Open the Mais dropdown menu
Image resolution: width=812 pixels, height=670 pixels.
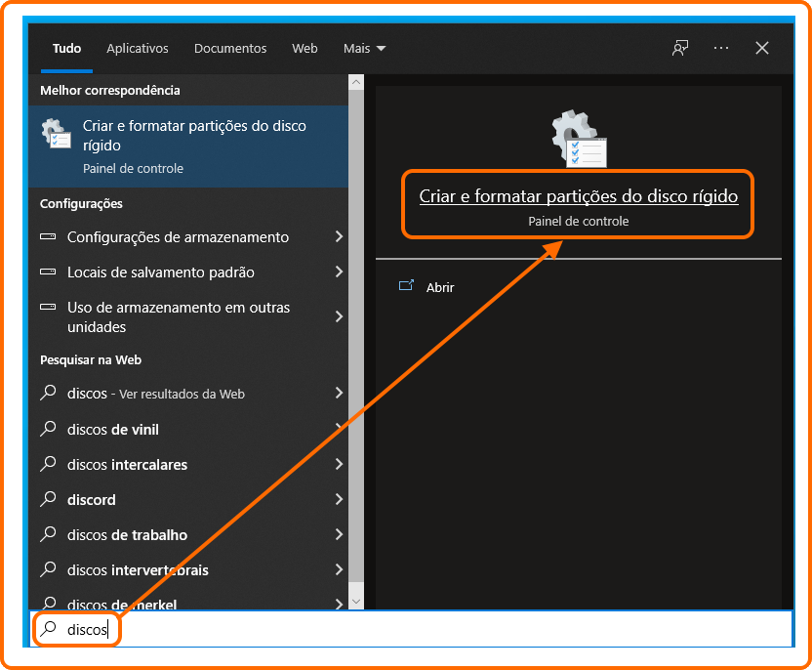[364, 48]
